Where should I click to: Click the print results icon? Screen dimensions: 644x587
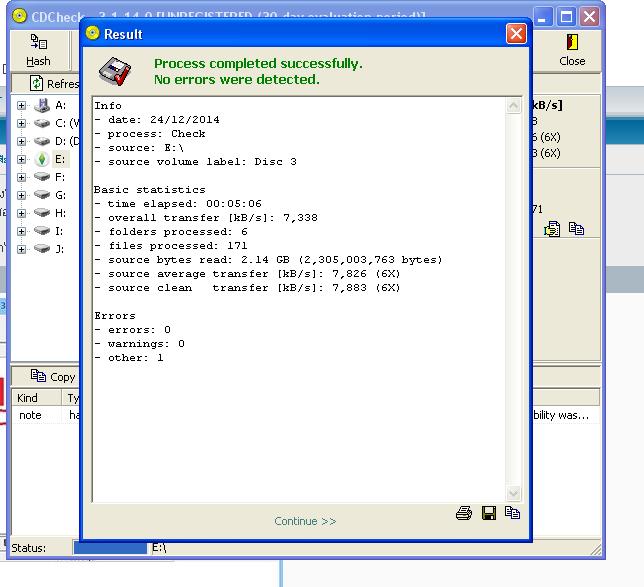tap(464, 513)
